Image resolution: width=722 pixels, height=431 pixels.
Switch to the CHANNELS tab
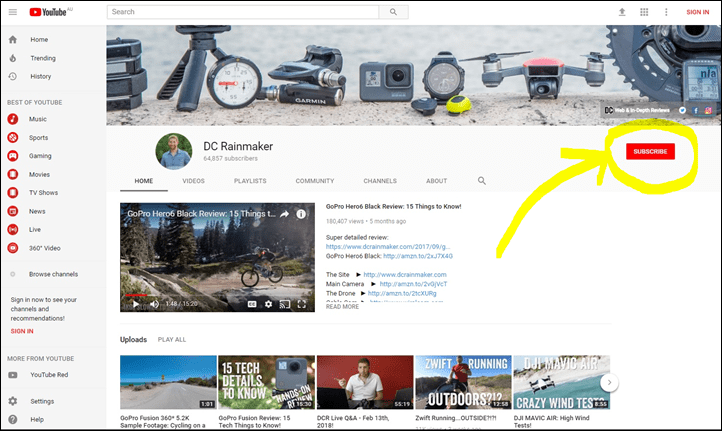(380, 181)
